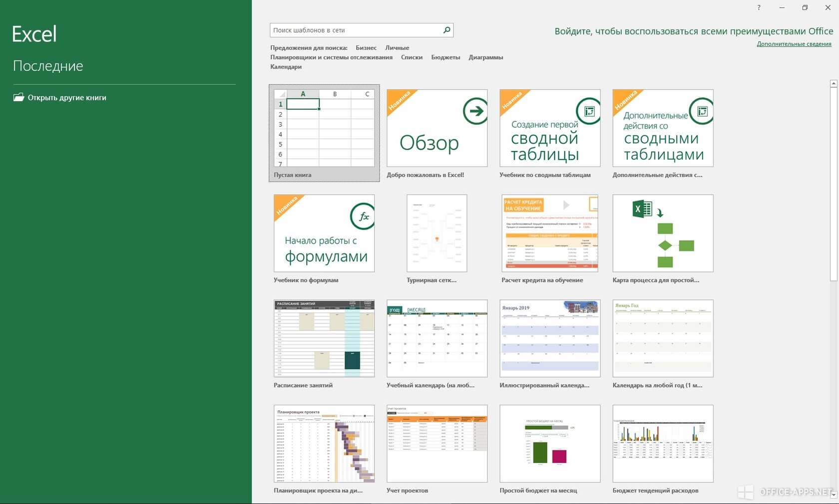Open Создание первой сводной таблицы tutorial
The width and height of the screenshot is (839, 504).
click(550, 128)
